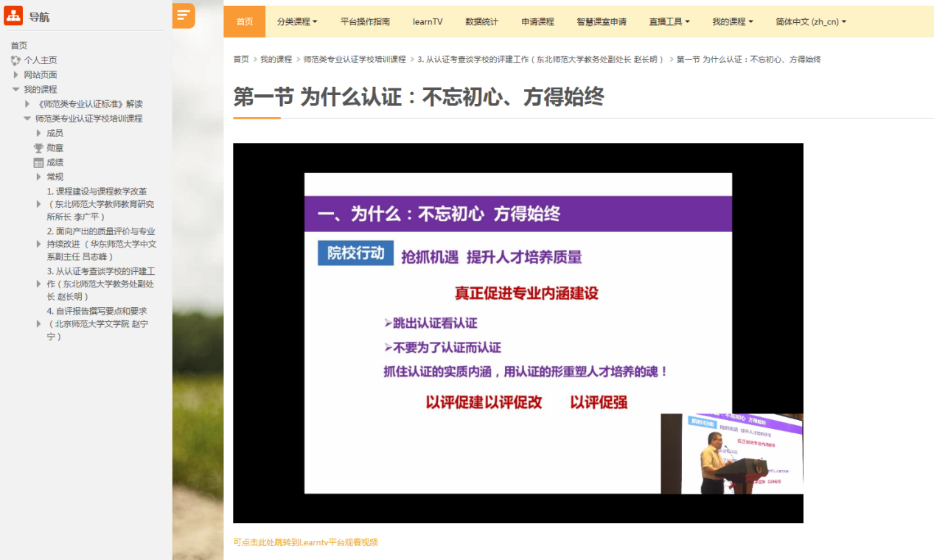934x560 pixels.
Task: Open the language selector 简体中文 dropdown
Action: (x=811, y=22)
